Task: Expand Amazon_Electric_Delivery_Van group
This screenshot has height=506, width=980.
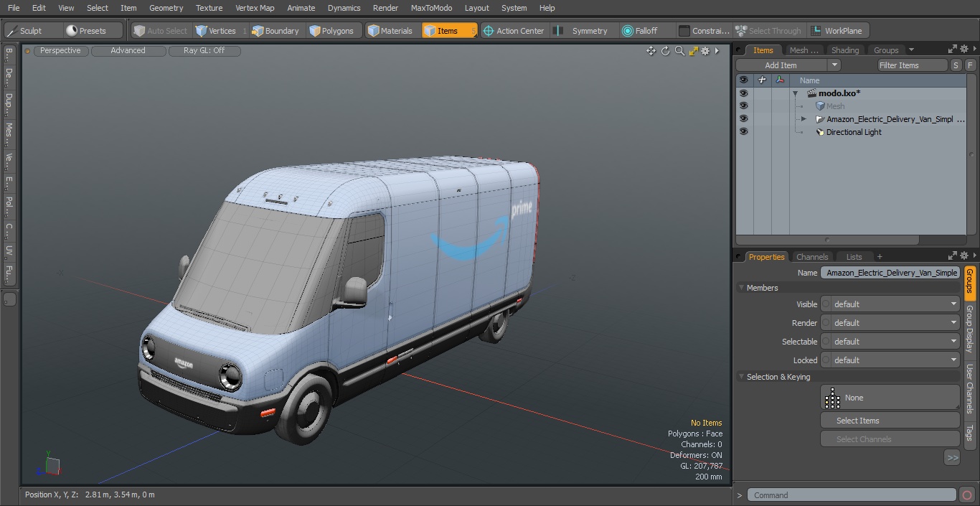Action: (x=804, y=119)
